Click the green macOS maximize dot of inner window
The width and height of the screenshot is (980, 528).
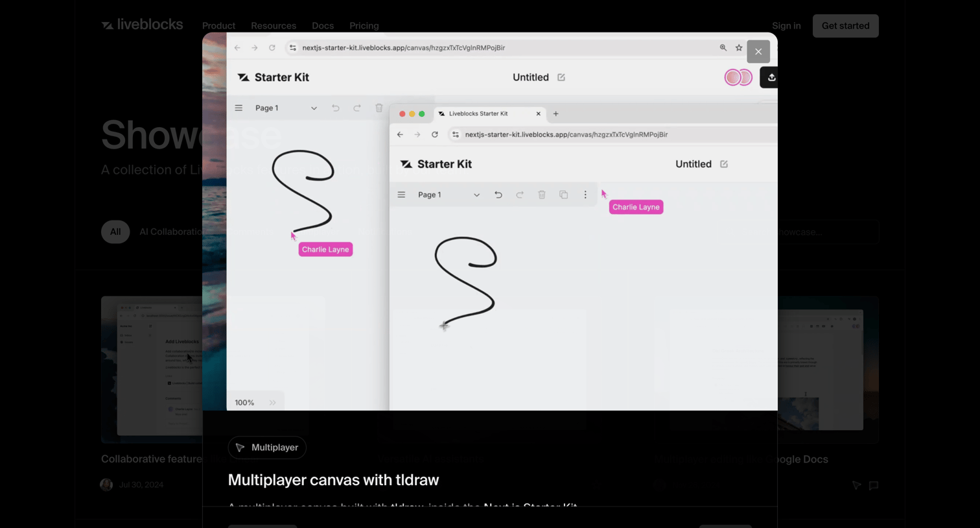422,114
